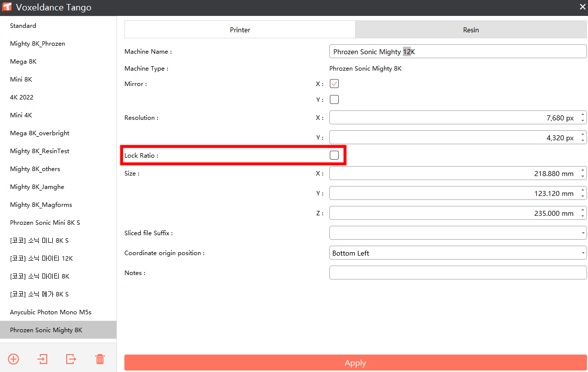Enable Mirror Y checkbox
588x372 pixels.
point(334,99)
